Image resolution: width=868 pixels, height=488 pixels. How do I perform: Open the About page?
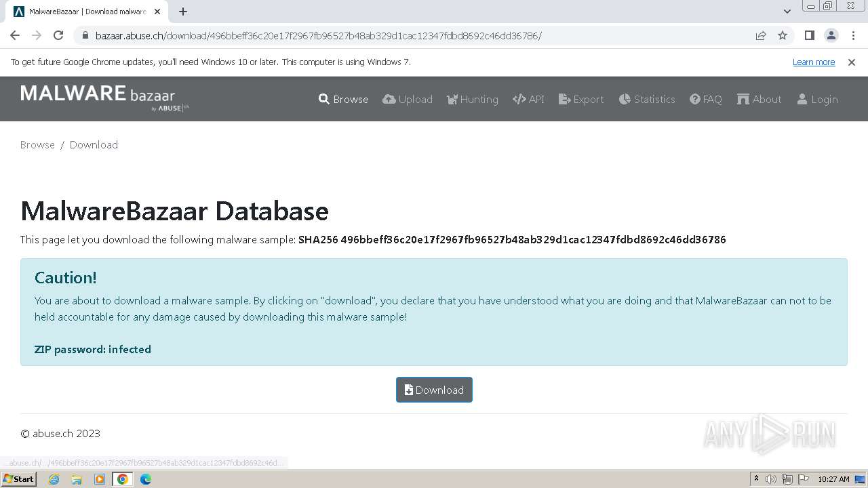point(759,99)
